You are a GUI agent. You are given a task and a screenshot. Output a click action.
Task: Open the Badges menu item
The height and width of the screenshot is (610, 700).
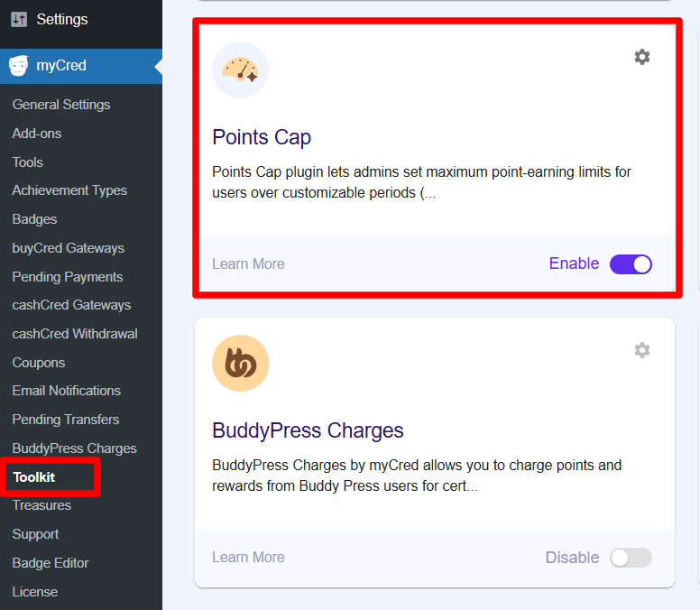(x=34, y=219)
